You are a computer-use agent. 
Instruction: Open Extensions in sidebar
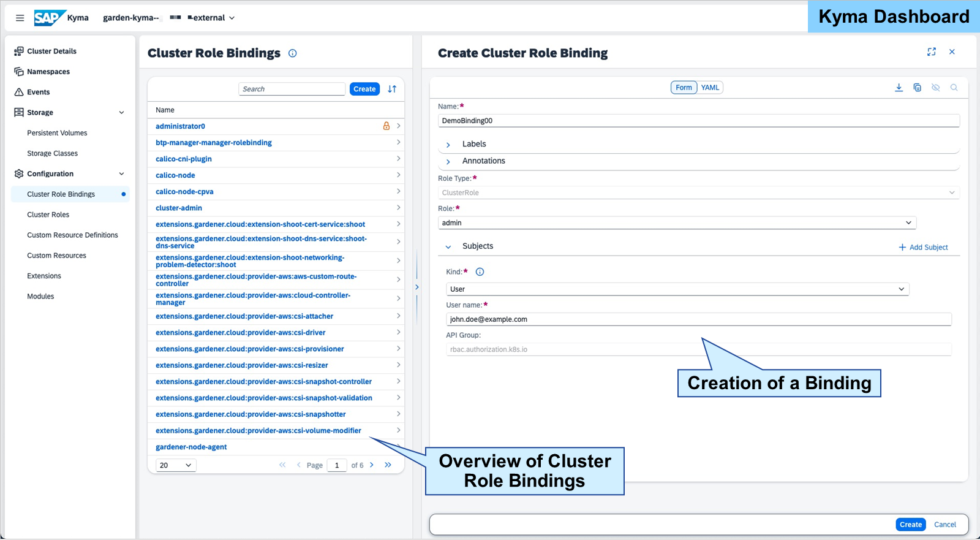pyautogui.click(x=44, y=276)
